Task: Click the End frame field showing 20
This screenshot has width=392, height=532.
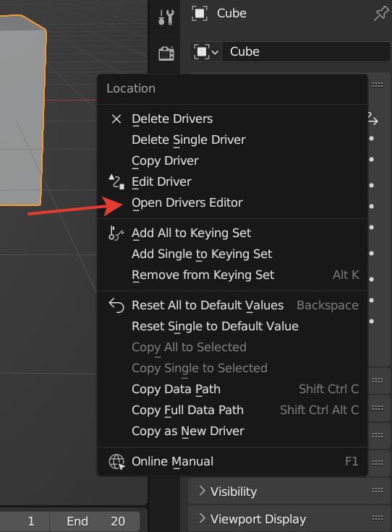Action: coord(95,521)
